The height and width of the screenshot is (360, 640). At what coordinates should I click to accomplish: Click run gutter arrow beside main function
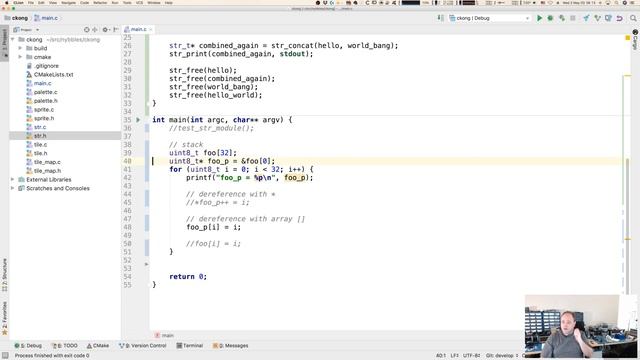click(x=138, y=120)
